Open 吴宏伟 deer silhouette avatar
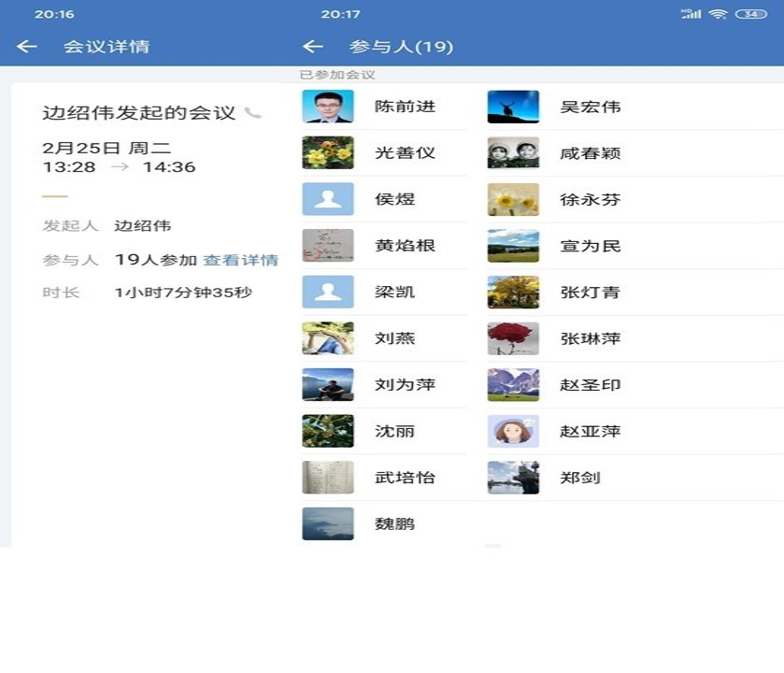The image size is (784, 673). pyautogui.click(x=513, y=107)
